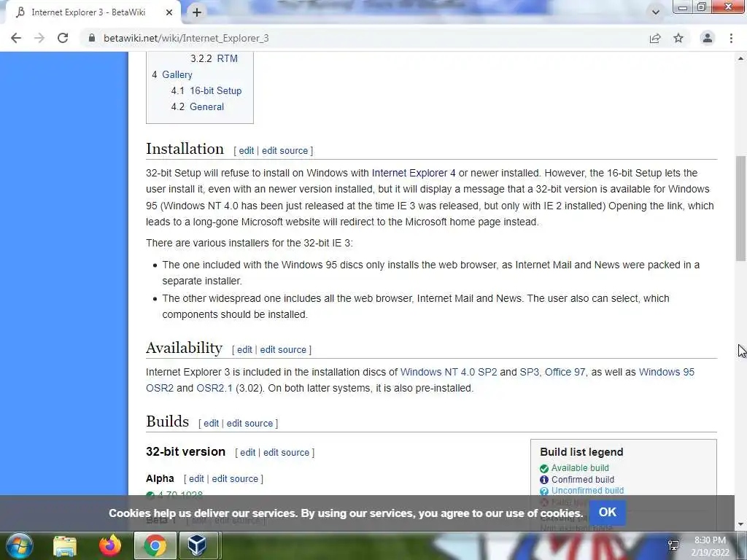Open the Internet Explorer 4 link
This screenshot has width=747, height=560.
pos(414,173)
